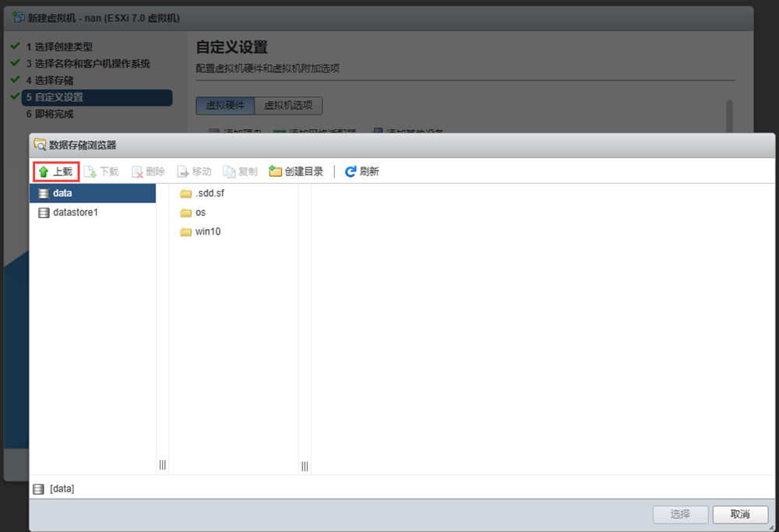Click the Download toolbar icon
The height and width of the screenshot is (532, 779).
tap(90, 171)
